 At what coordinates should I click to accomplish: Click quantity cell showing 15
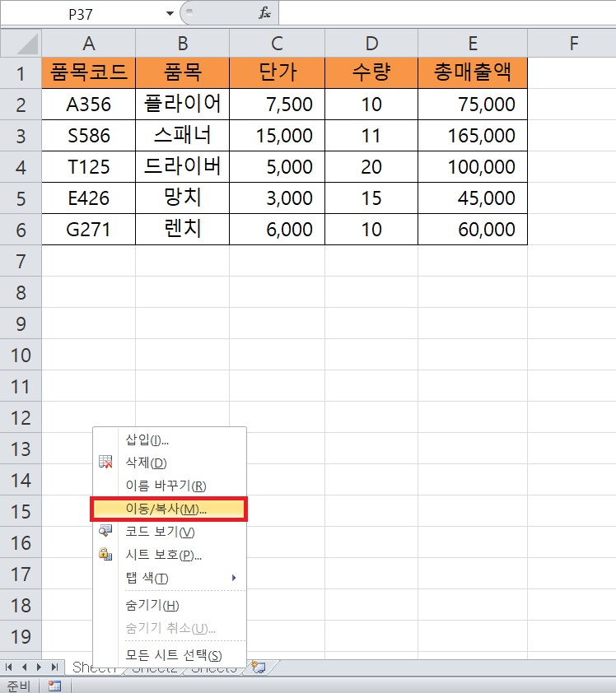click(x=371, y=198)
